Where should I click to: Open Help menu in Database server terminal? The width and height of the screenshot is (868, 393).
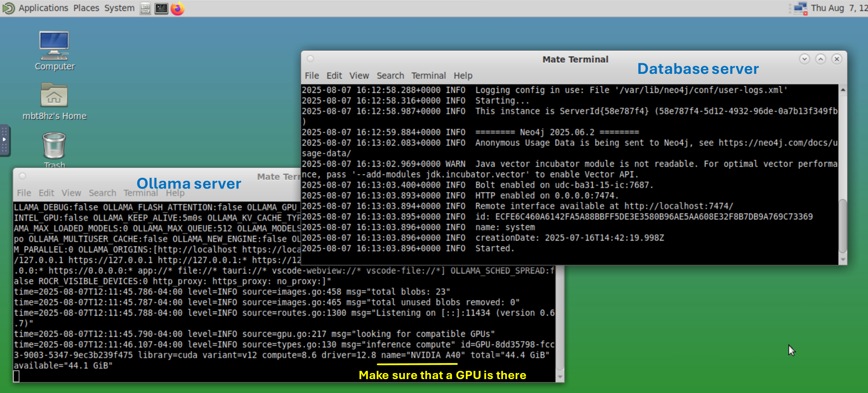(x=463, y=76)
